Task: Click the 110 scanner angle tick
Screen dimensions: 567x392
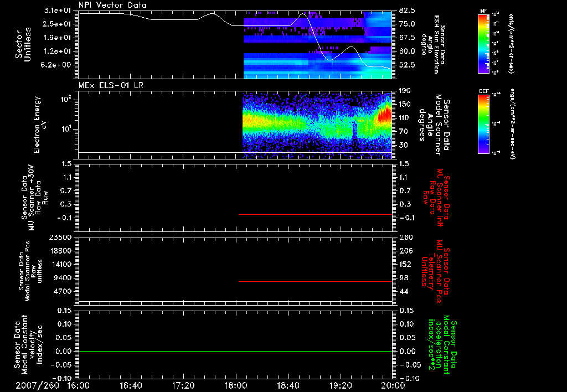Action: click(405, 118)
